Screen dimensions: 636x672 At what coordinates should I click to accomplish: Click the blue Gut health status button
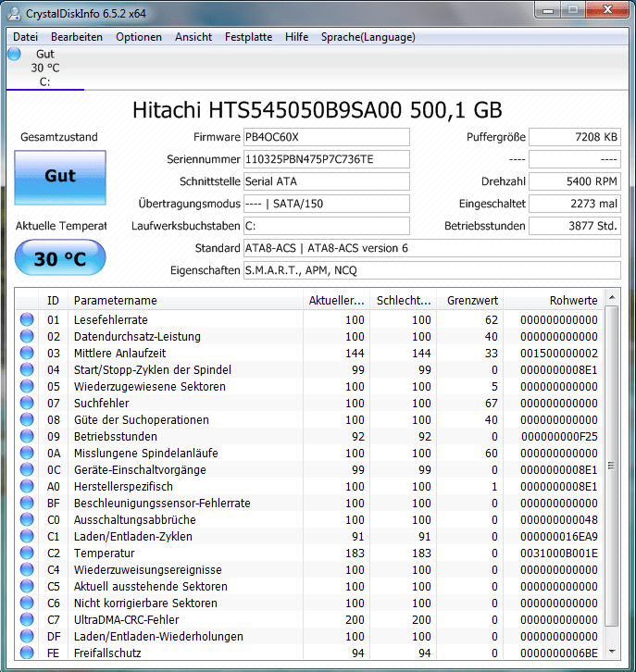point(60,178)
